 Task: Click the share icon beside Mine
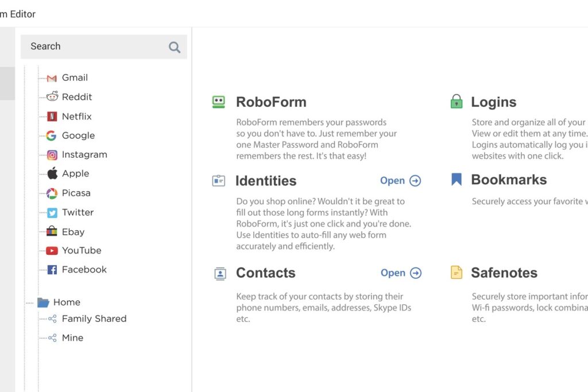pos(52,337)
